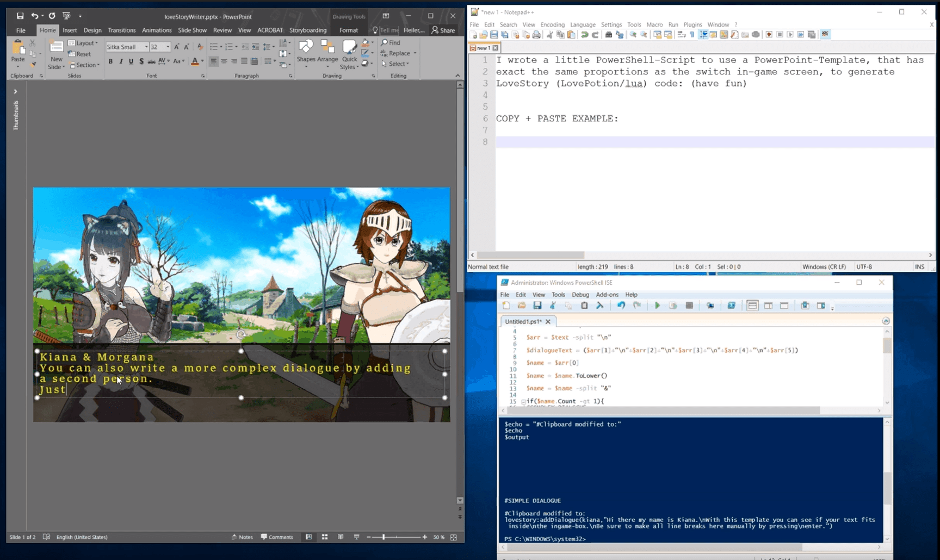Click the Notepad++ horizontal scrollbar thumb

pos(530,255)
